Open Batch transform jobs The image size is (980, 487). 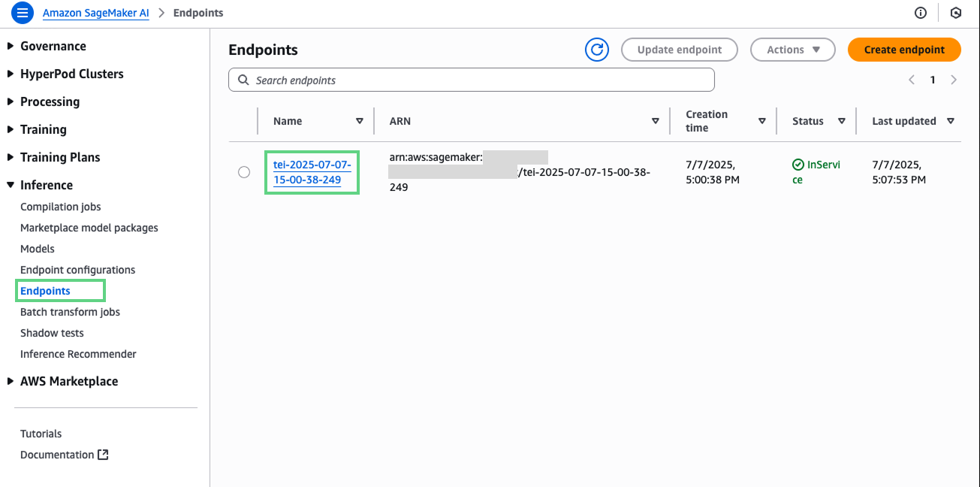point(71,312)
